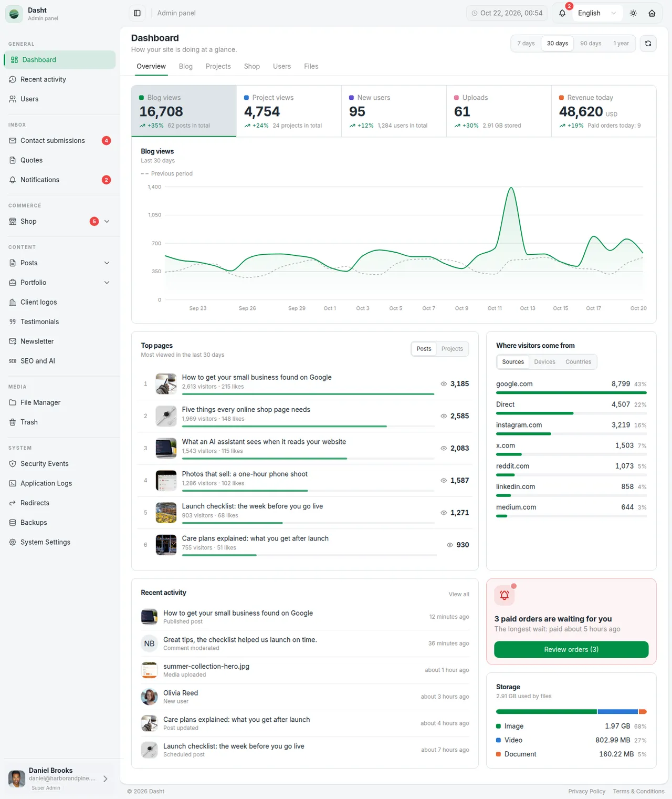Open System Settings

pyautogui.click(x=60, y=542)
